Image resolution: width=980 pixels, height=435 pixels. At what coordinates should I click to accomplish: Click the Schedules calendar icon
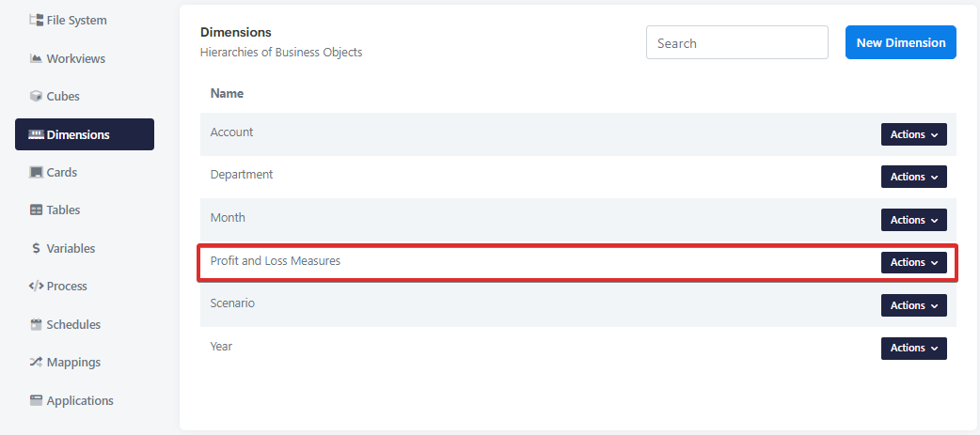tap(37, 325)
